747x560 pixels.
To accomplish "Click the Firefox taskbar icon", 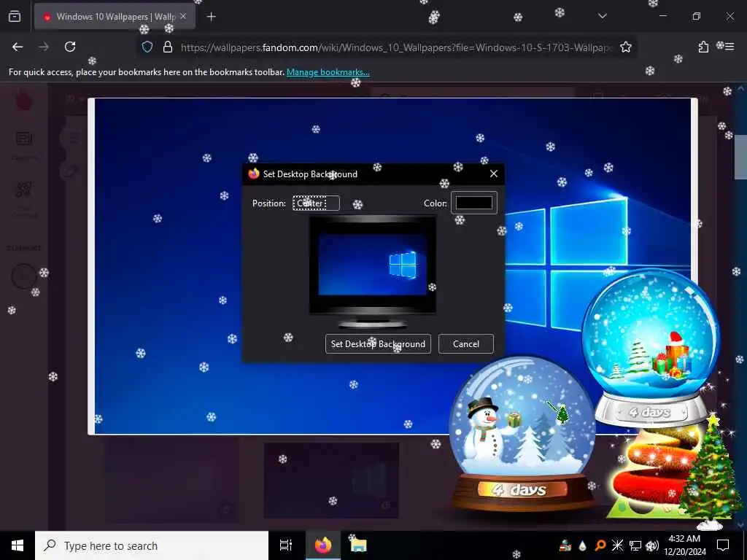I will tap(323, 545).
